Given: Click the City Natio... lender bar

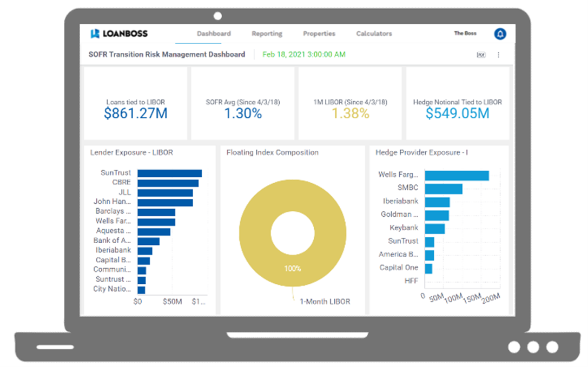Looking at the screenshot, I should click(x=141, y=290).
